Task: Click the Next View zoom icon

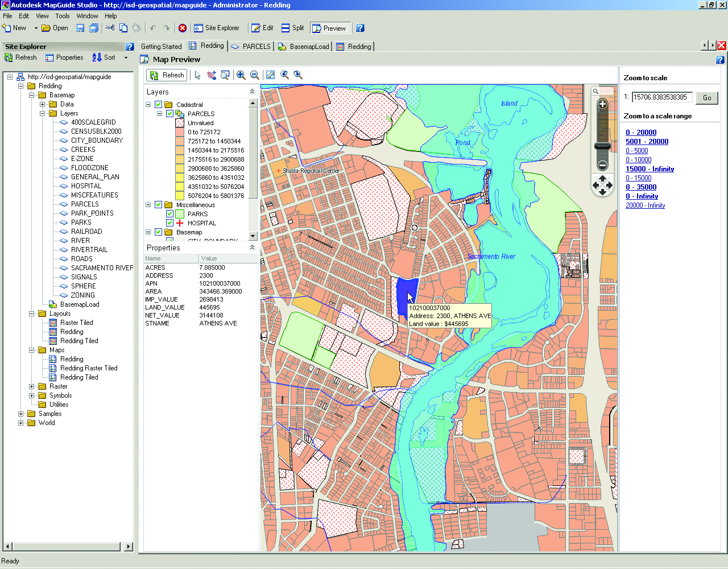Action: pyautogui.click(x=298, y=75)
